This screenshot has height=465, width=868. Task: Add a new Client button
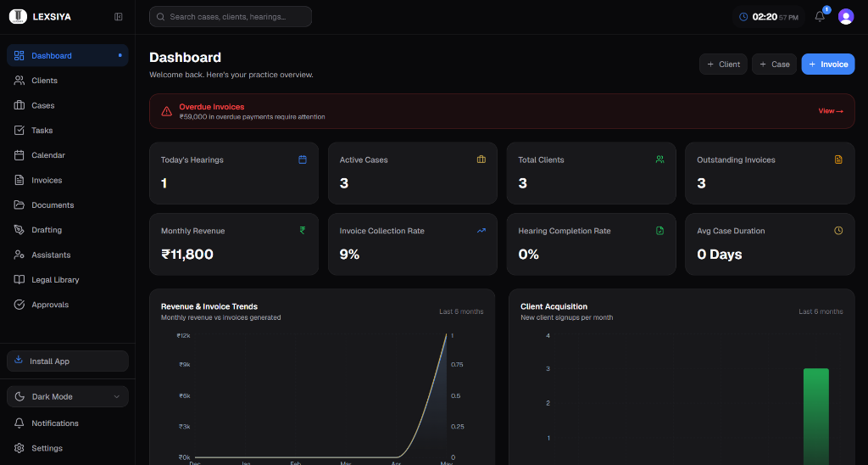[723, 64]
